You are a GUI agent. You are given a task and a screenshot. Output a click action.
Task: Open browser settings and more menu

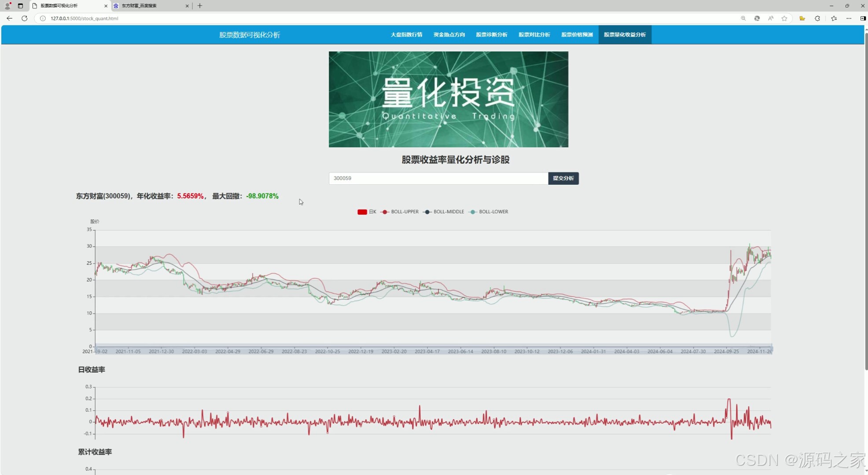point(849,18)
